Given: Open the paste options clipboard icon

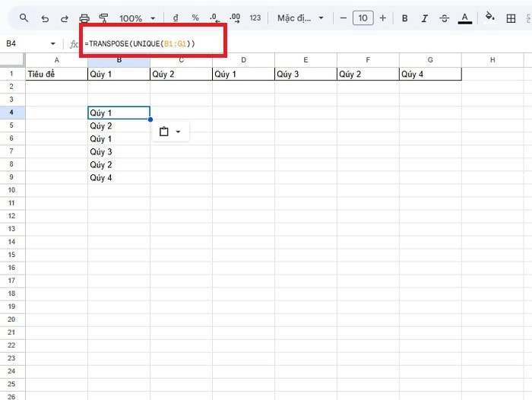Looking at the screenshot, I should (164, 132).
